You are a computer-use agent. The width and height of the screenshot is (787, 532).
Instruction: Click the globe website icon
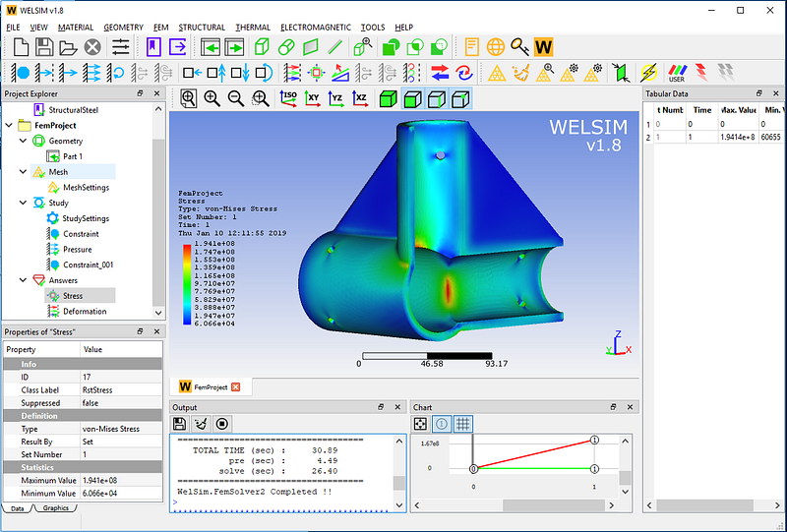(x=496, y=47)
